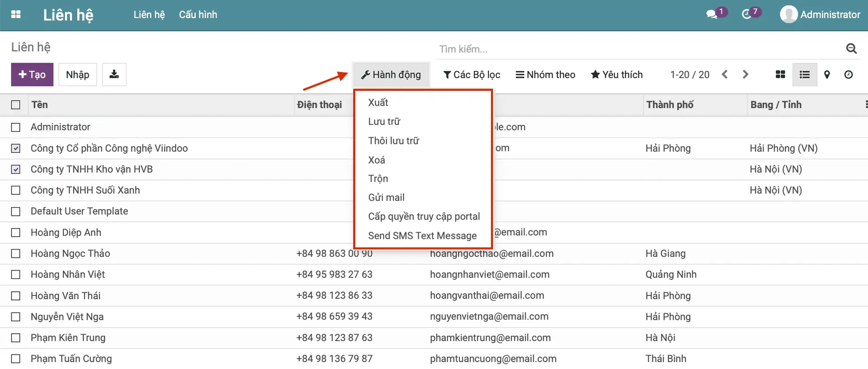Viewport: 868px width, 369px height.
Task: Switch to map view
Action: pos(827,75)
